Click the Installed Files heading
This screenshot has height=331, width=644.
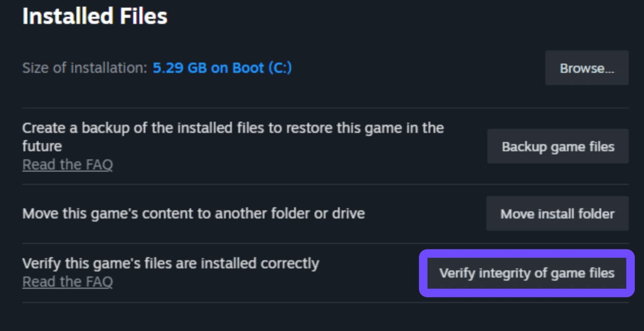(x=95, y=17)
